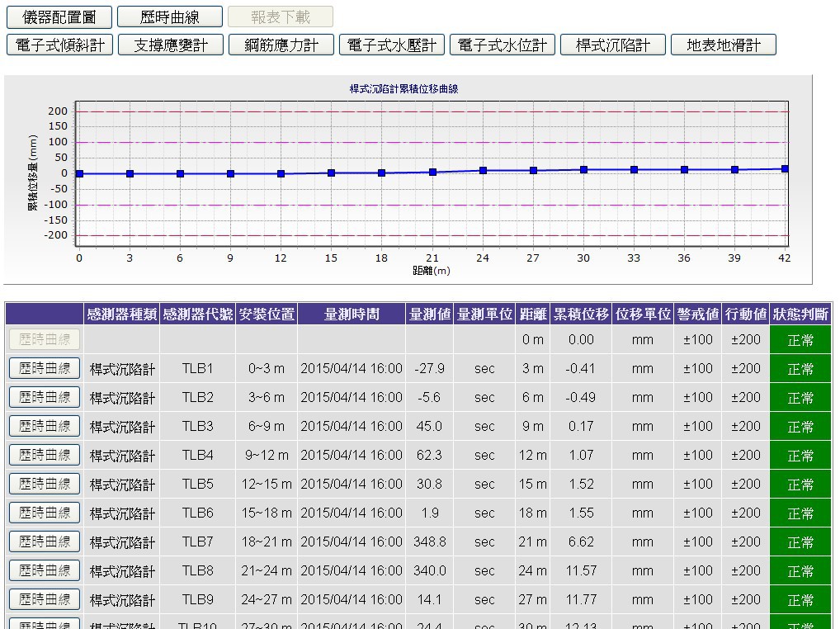Click 歷時曲線 button in TLB5 row
This screenshot has width=840, height=629.
[45, 484]
